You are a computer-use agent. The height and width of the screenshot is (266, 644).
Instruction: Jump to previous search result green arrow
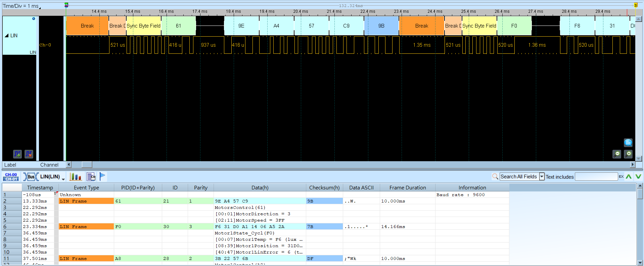click(x=629, y=177)
